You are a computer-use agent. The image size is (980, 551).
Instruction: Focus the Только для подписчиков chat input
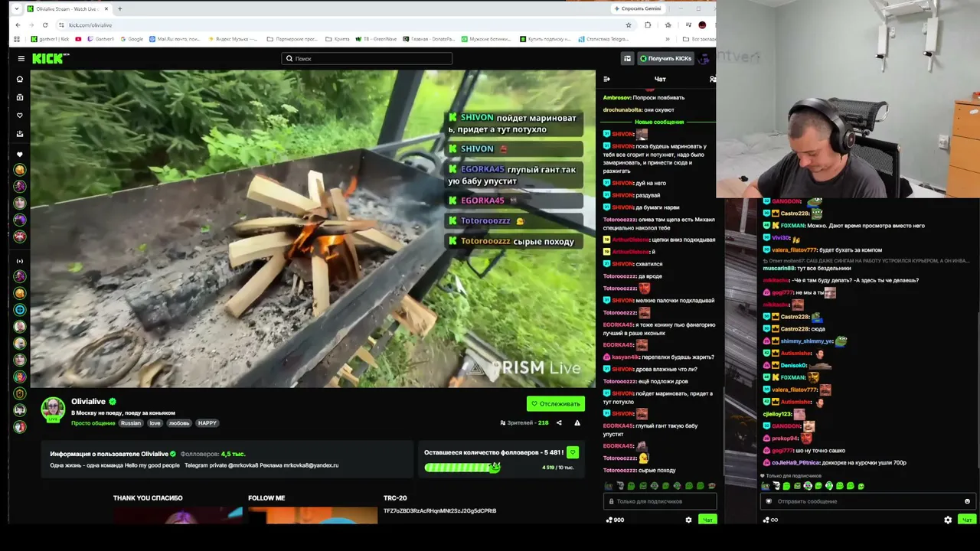[660, 501]
